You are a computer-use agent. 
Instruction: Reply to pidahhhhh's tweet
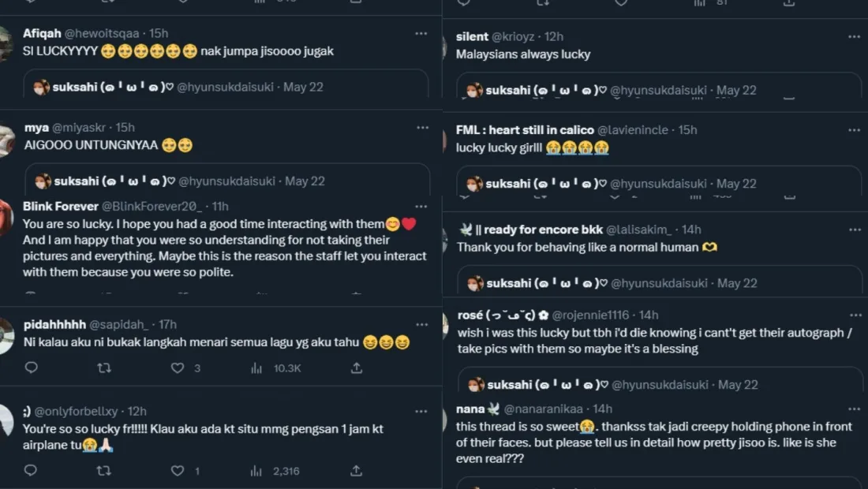31,368
